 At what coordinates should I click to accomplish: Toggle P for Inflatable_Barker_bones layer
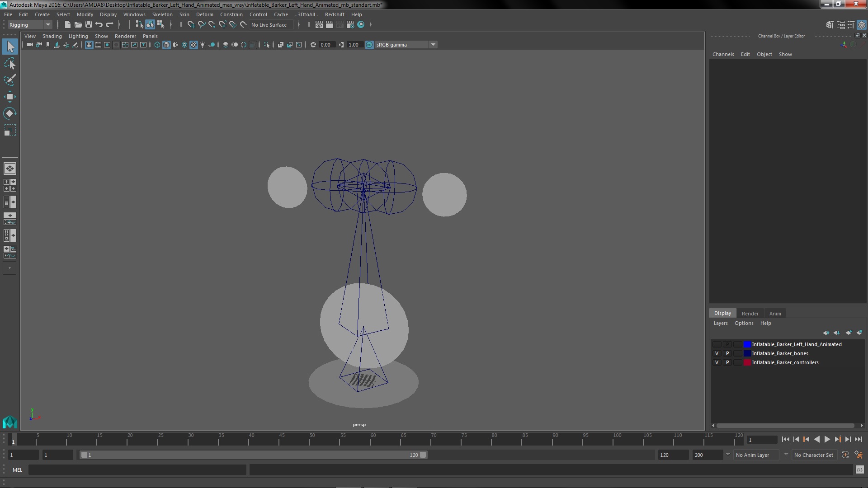tap(727, 353)
